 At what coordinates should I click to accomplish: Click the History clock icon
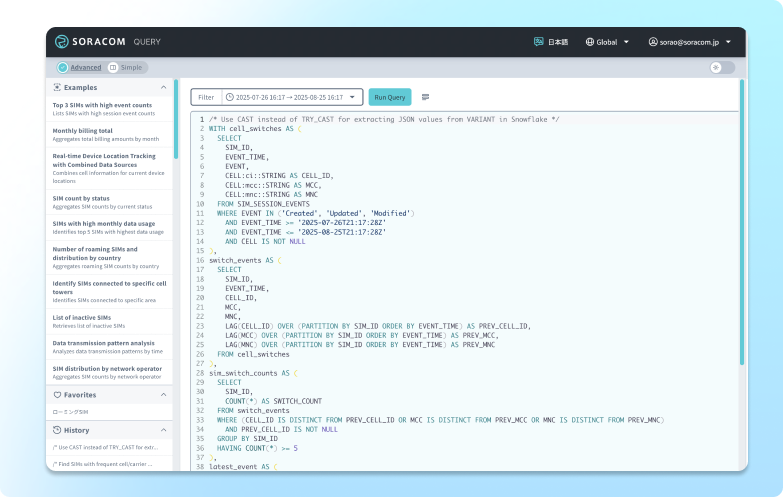[x=56, y=430]
